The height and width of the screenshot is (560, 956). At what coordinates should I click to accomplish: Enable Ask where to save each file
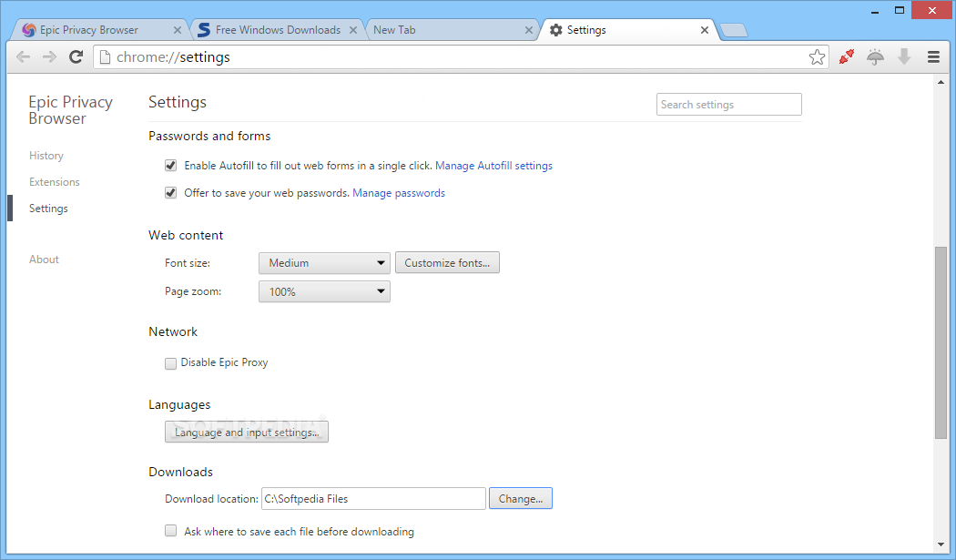(171, 531)
